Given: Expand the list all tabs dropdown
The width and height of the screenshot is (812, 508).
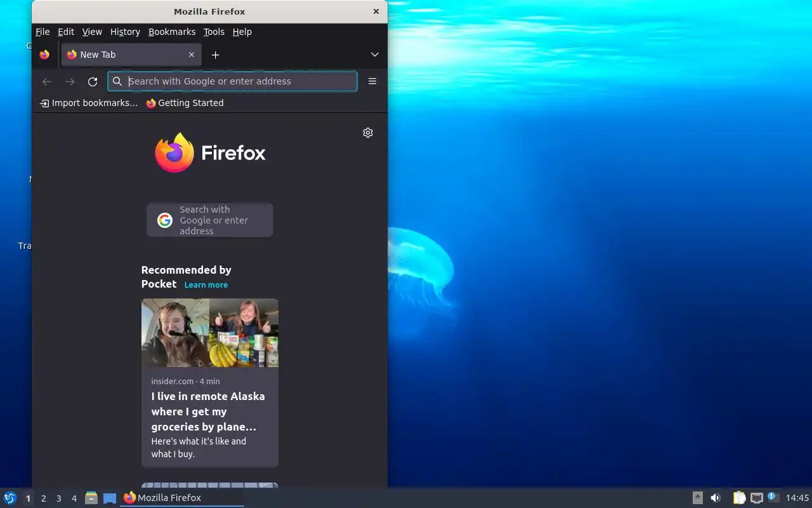Looking at the screenshot, I should 375,55.
